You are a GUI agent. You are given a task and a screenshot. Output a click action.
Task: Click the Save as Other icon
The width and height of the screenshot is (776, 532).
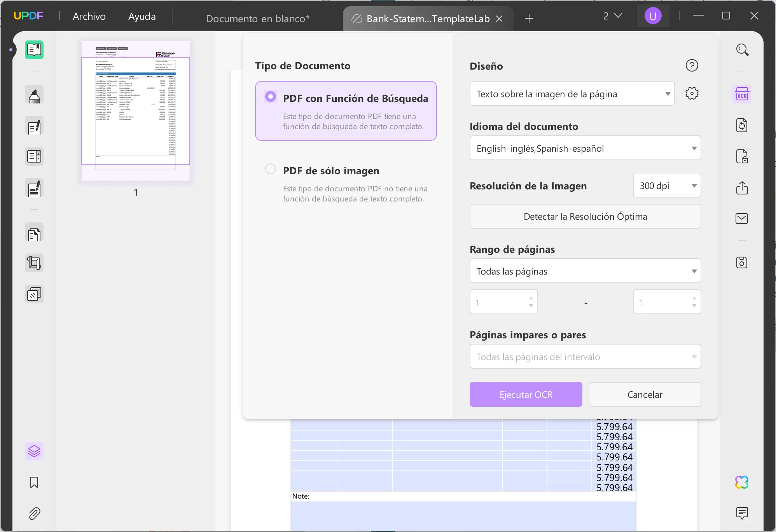742,262
